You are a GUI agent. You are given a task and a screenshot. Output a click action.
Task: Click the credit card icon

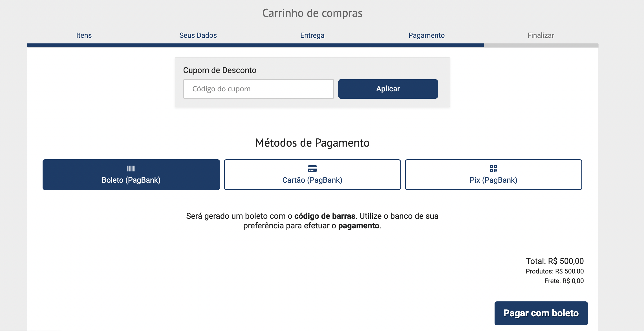[x=312, y=169]
